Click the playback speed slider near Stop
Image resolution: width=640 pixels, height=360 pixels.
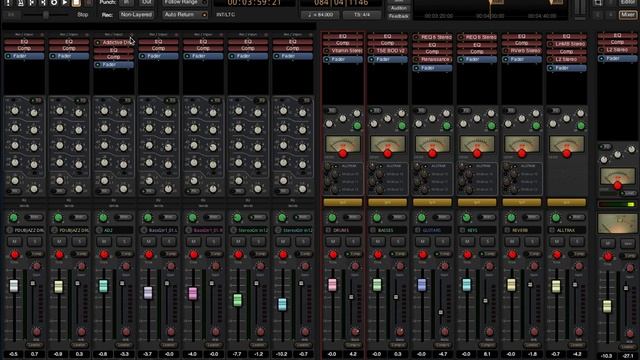[x=46, y=15]
